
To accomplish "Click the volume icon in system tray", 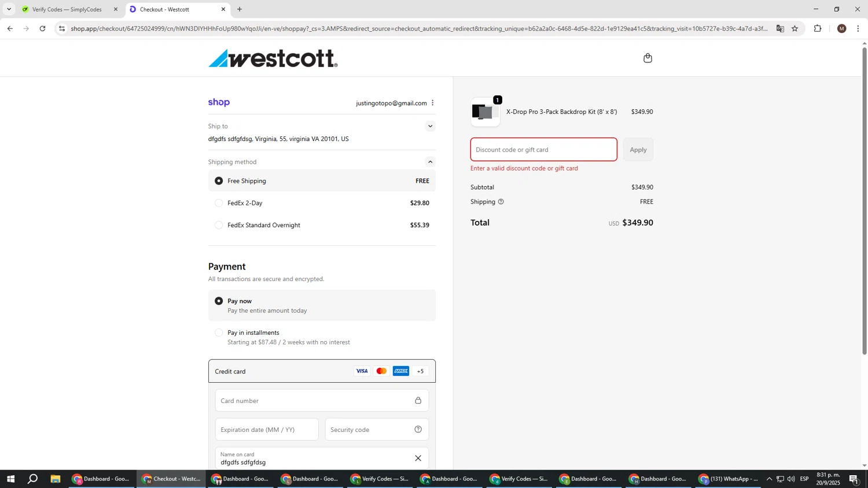I will (791, 479).
